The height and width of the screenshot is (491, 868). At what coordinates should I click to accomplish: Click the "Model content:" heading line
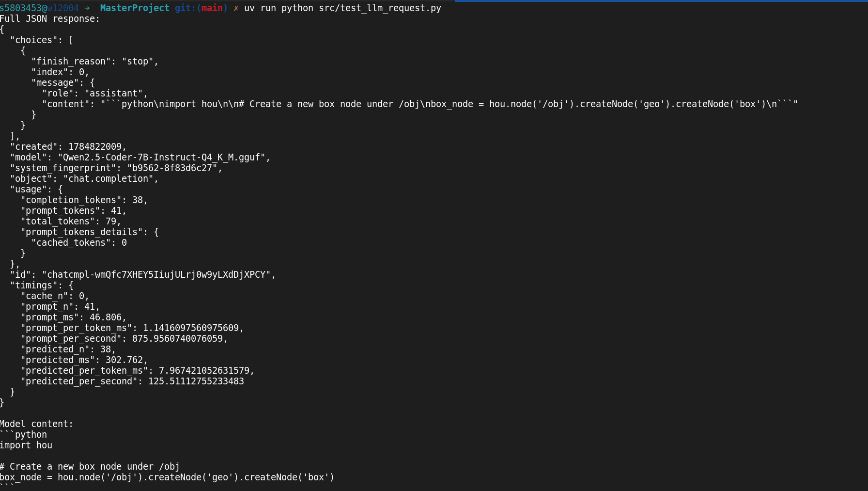[36, 424]
